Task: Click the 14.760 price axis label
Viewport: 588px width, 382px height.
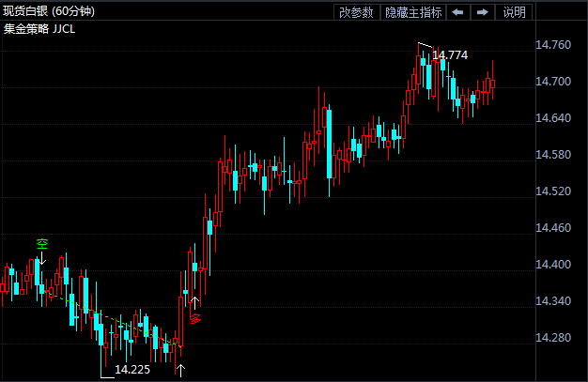Action: click(x=553, y=45)
